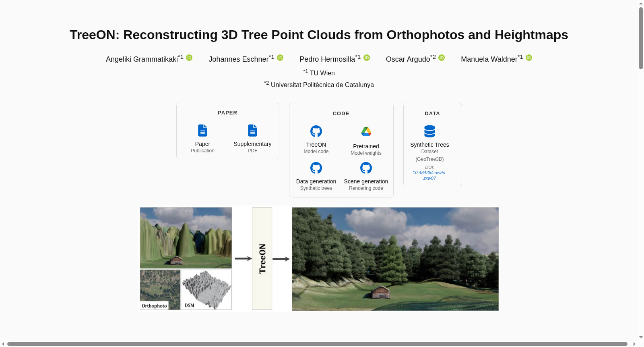
Task: Click the horizontal scrollbar thumb
Action: [317, 344]
